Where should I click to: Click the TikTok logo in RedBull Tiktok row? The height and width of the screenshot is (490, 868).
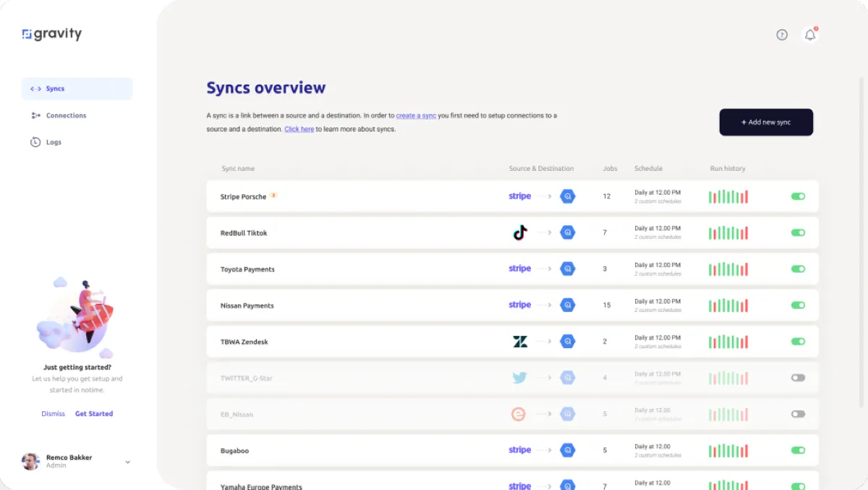click(x=520, y=232)
